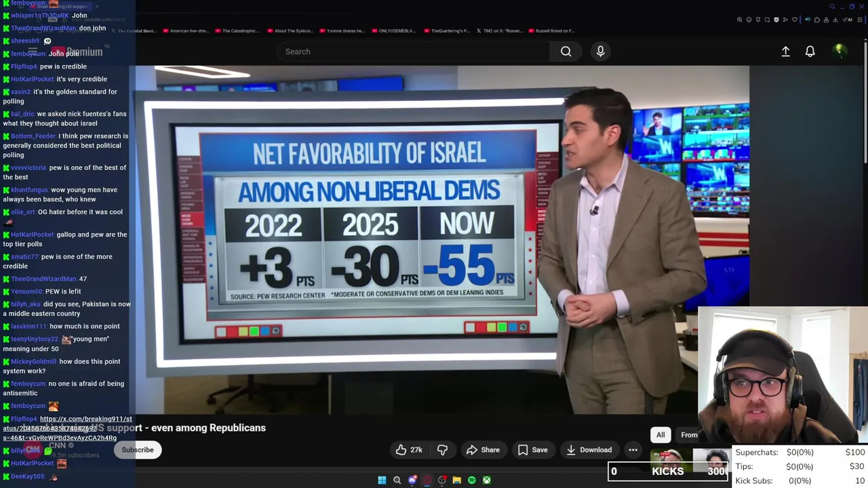Share the video via Share button

(483, 449)
